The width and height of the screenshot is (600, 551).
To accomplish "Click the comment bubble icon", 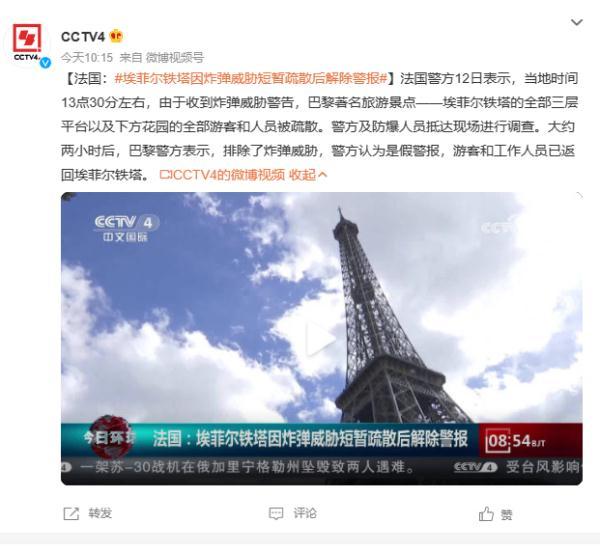I will pyautogui.click(x=276, y=514).
